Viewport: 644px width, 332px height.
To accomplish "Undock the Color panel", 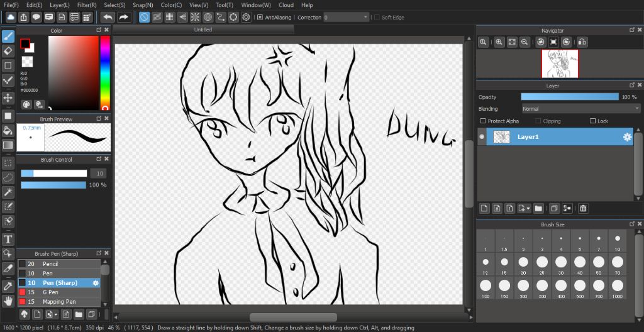I will [x=99, y=30].
